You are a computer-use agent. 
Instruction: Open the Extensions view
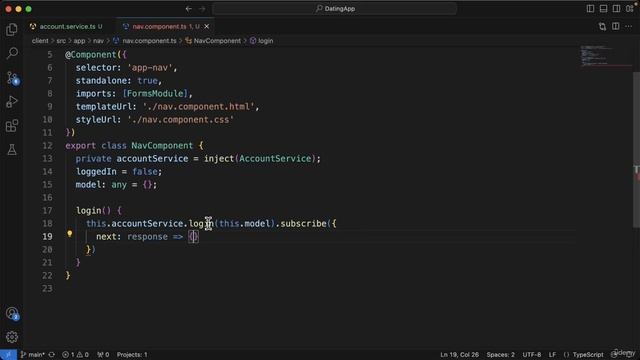(x=12, y=126)
